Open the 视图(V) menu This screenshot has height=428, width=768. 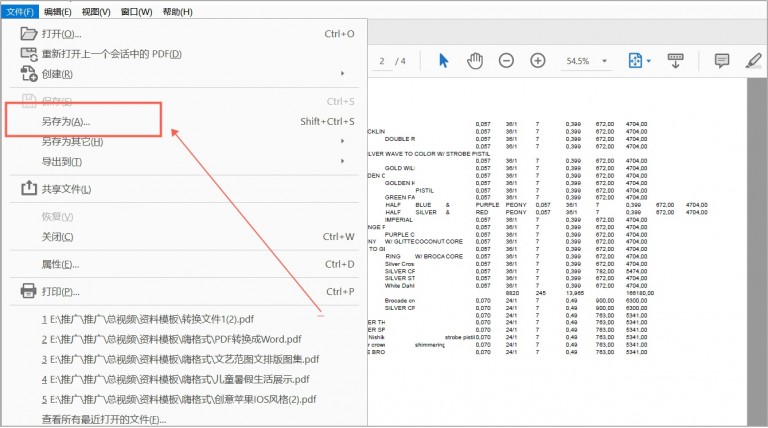click(96, 12)
